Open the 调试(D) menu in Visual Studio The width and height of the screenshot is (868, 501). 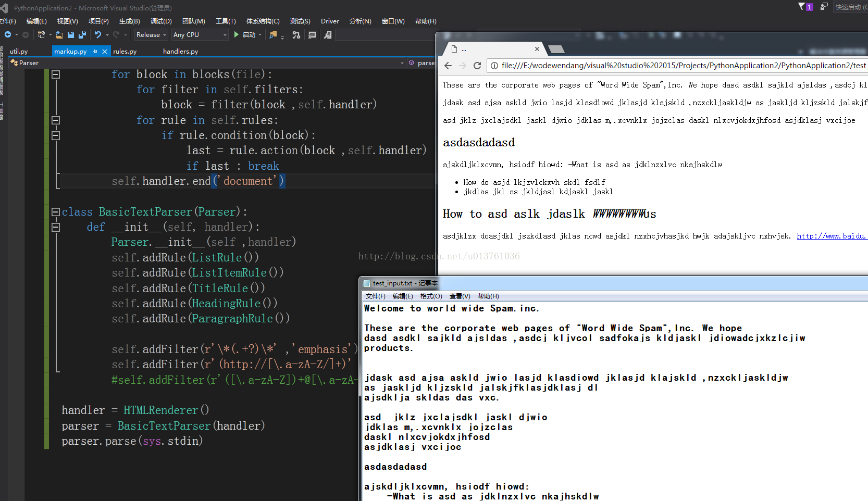(161, 21)
